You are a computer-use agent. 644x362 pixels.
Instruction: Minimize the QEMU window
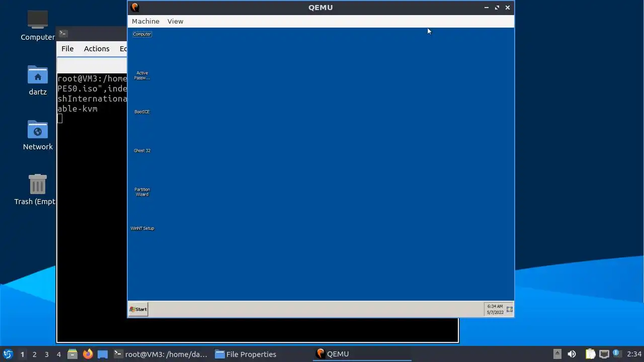[x=486, y=8]
